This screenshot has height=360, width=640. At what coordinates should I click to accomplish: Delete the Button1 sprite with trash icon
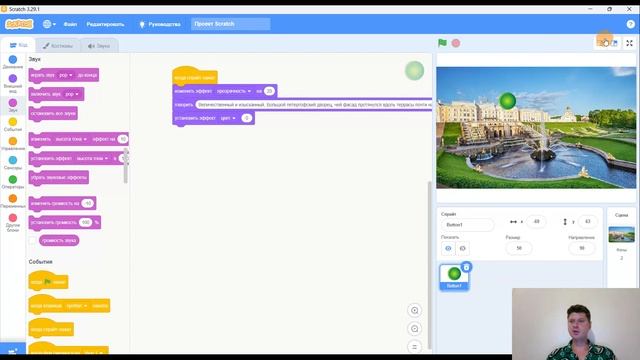point(467,267)
